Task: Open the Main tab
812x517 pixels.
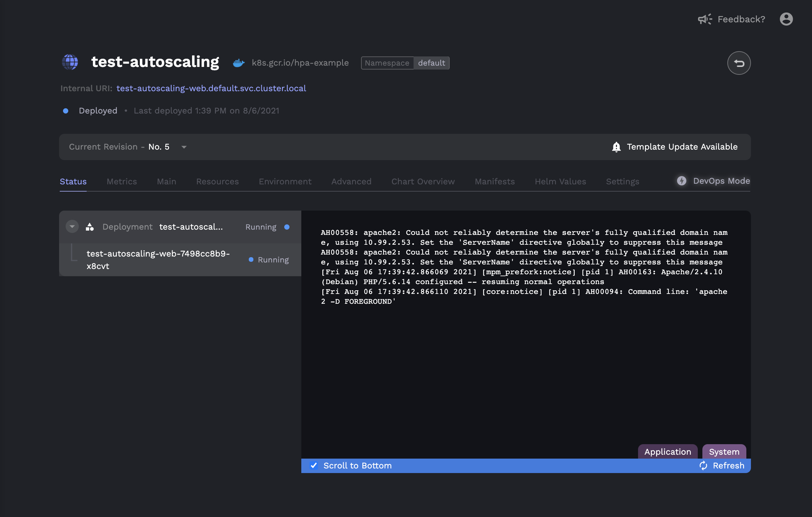Action: click(x=167, y=182)
